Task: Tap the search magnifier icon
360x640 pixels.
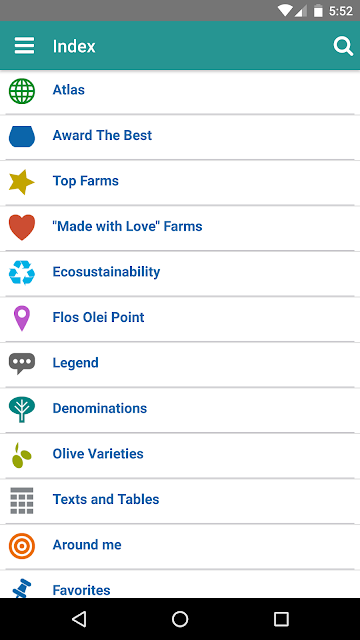Action: click(x=343, y=46)
